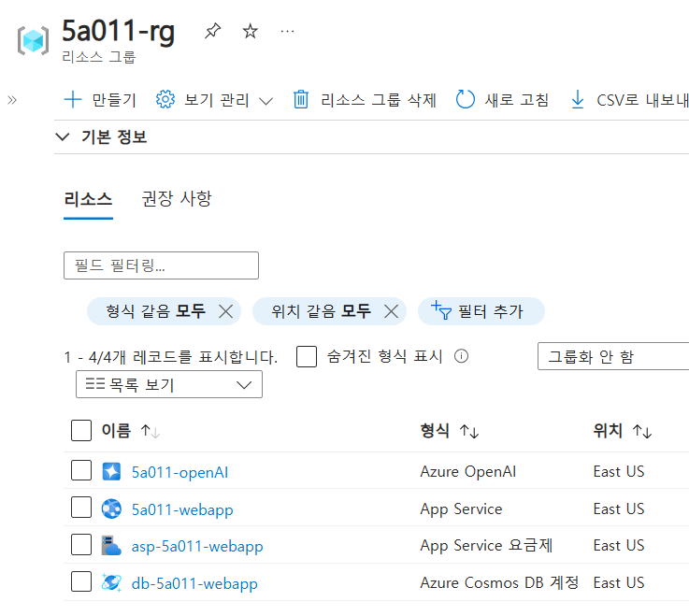Click the 필터 추가 add filter button
689x616 pixels.
coord(481,311)
